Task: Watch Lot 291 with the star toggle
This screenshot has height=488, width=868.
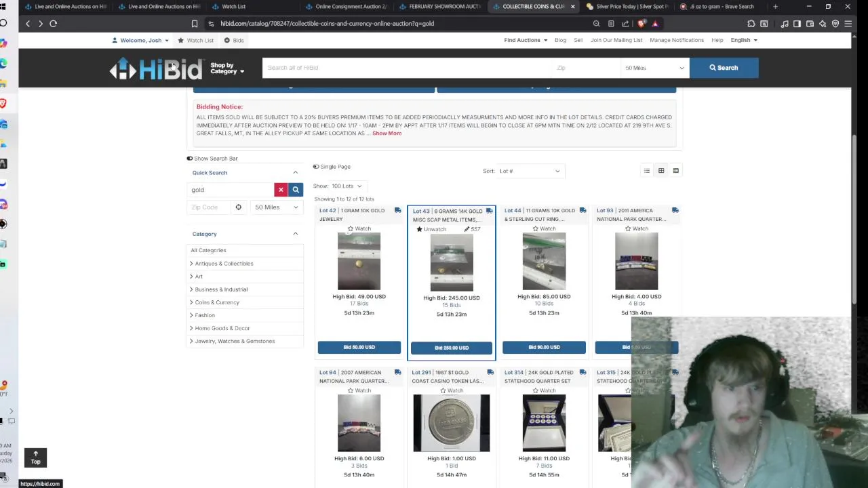Action: coord(452,390)
